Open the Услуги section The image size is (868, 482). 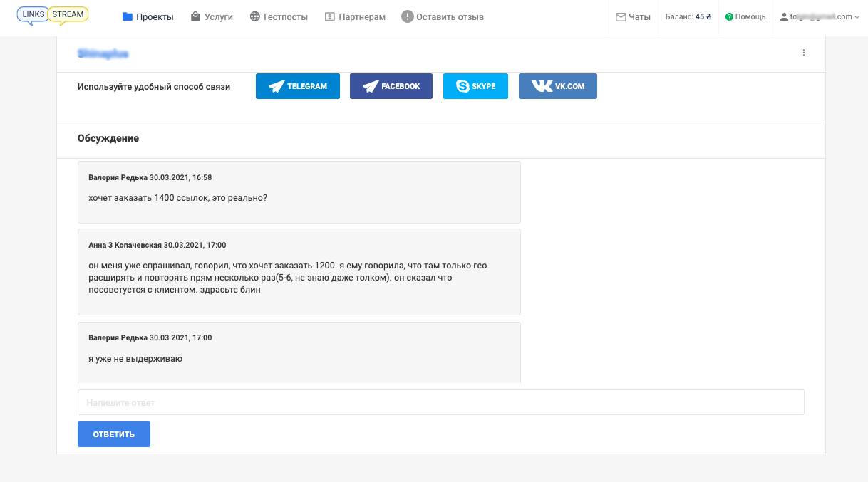pos(212,16)
